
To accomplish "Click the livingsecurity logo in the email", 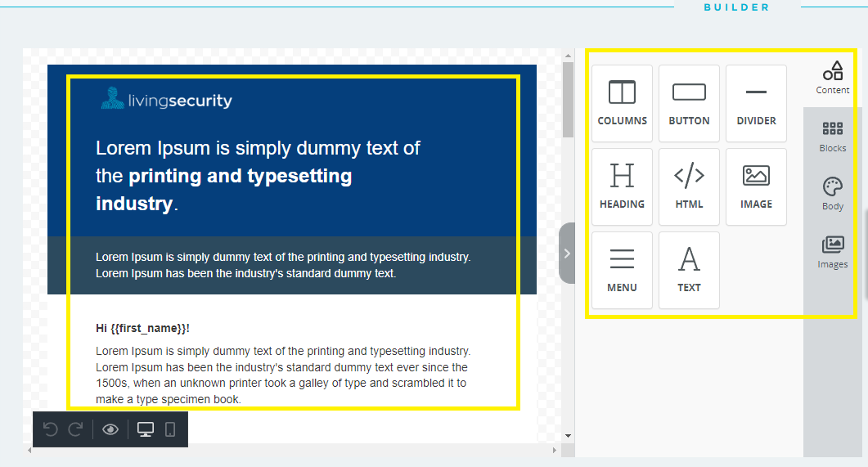I will coord(167,98).
